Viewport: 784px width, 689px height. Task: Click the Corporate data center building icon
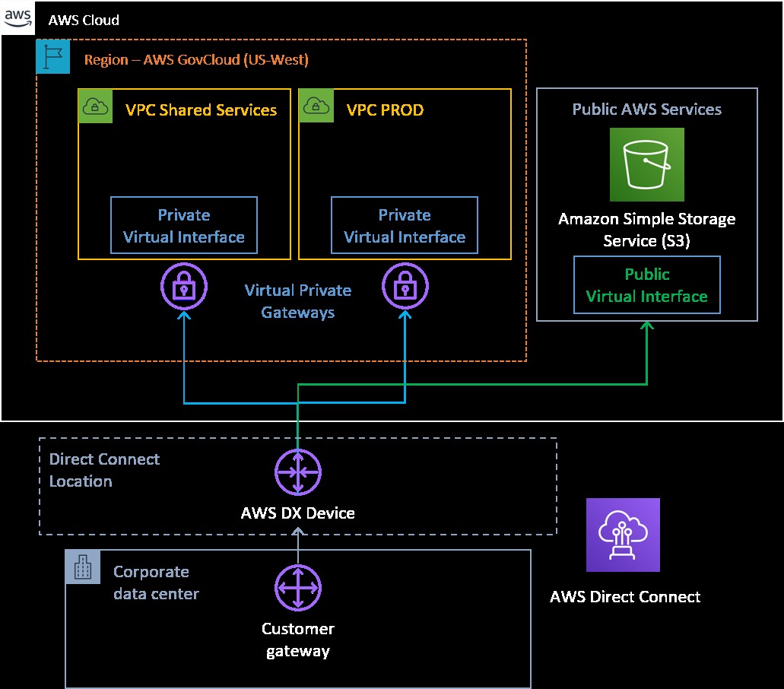[83, 566]
